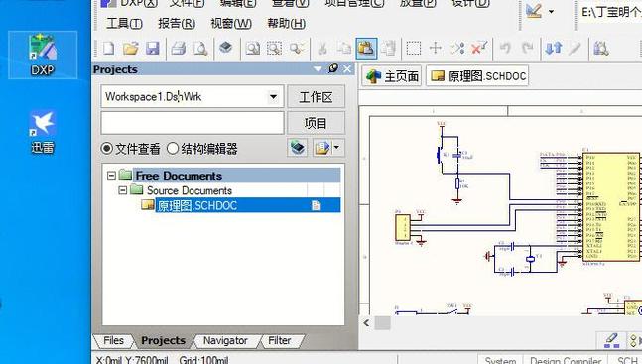Open the 视窗(W) menu

(231, 24)
